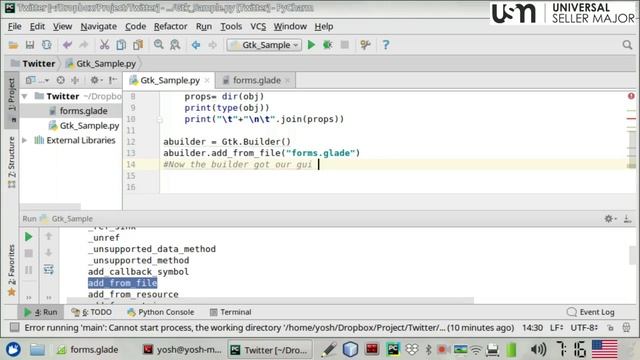The width and height of the screenshot is (640, 360).
Task: Toggle the 2: Favorites side tab
Action: [11, 270]
